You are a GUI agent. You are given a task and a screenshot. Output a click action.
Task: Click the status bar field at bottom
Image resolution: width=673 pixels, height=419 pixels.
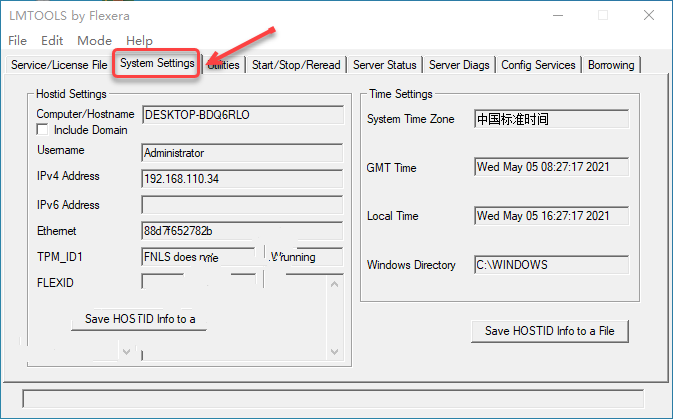[x=333, y=399]
